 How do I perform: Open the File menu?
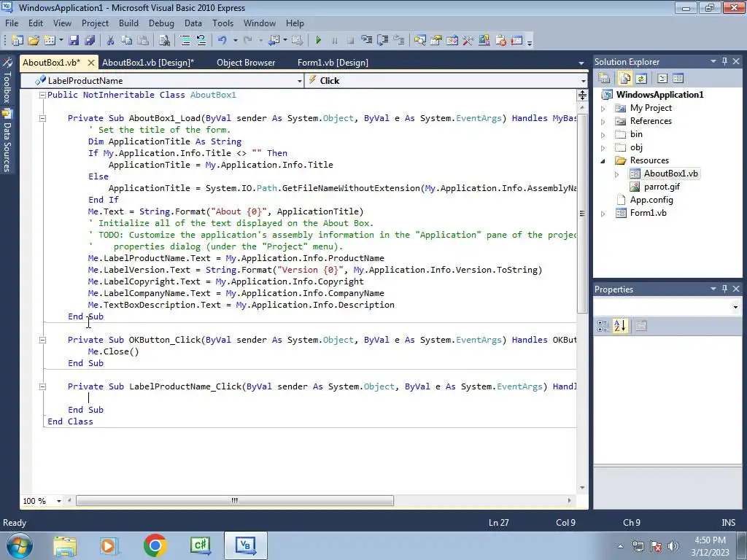12,23
